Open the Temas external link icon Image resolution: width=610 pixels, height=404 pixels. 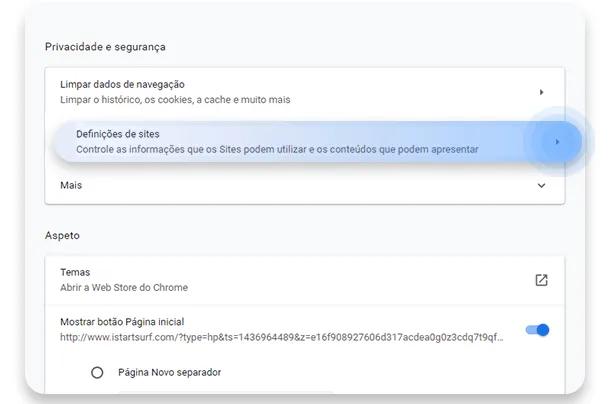541,280
